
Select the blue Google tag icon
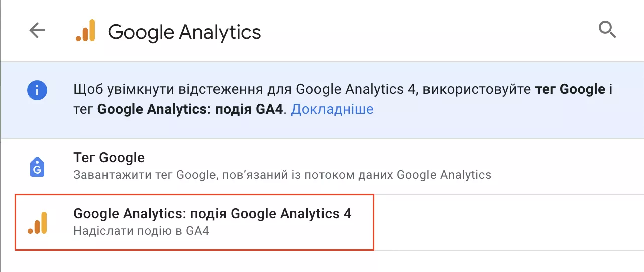(x=37, y=166)
